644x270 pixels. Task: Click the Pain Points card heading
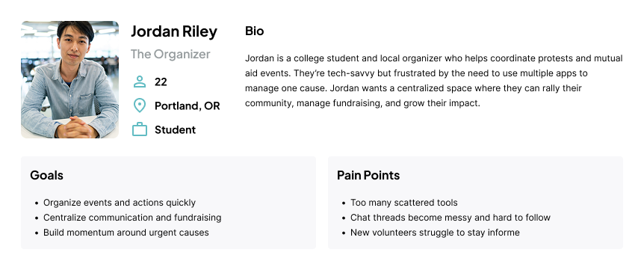tap(368, 175)
